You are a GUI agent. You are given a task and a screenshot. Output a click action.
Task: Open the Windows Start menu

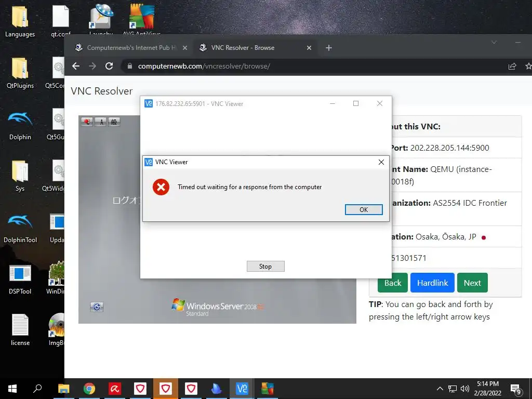(x=12, y=389)
